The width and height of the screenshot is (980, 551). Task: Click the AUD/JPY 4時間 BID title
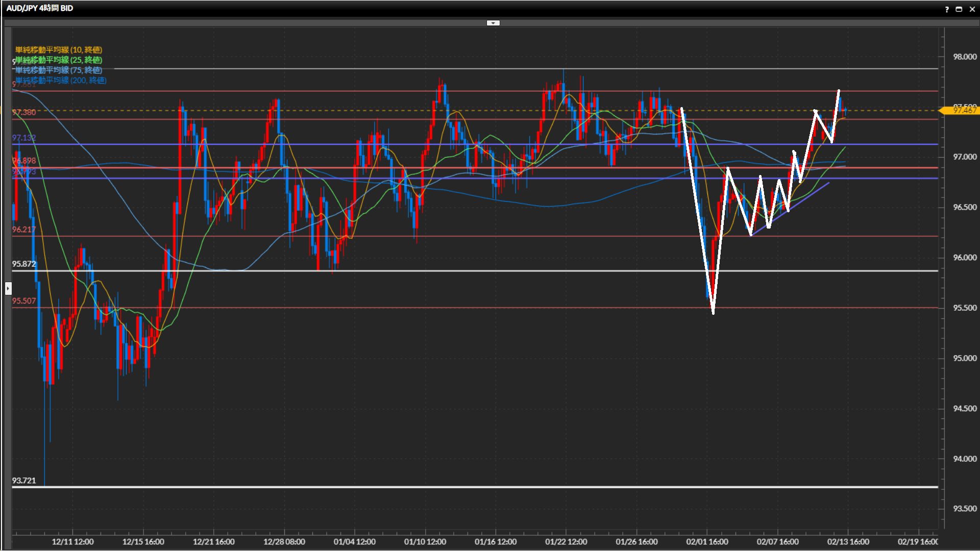[40, 8]
